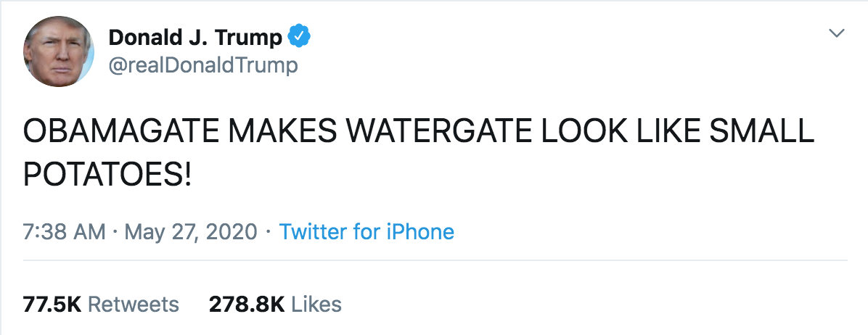
Task: Select the Retweets label
Action: click(133, 304)
